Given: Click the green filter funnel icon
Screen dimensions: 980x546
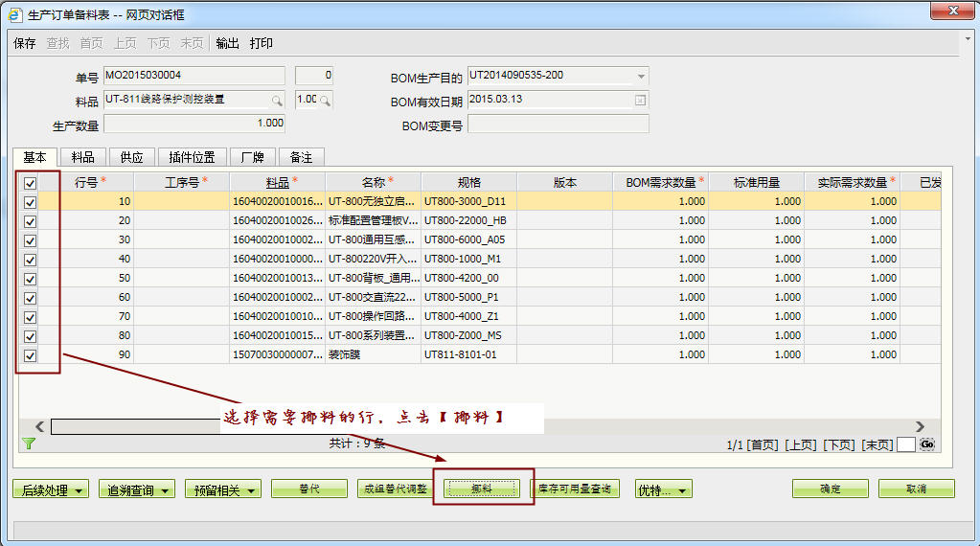Looking at the screenshot, I should [28, 444].
